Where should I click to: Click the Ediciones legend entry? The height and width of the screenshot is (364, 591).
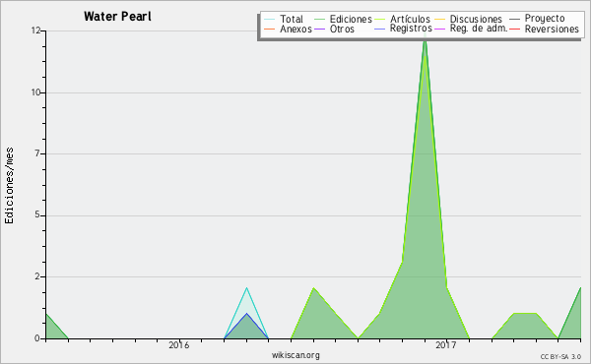point(343,19)
